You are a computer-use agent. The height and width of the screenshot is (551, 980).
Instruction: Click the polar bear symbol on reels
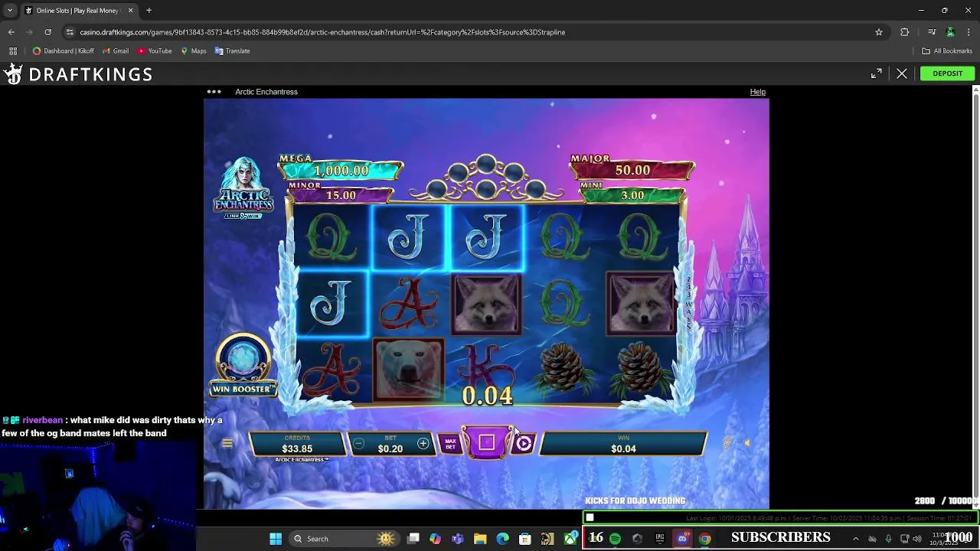click(x=408, y=370)
